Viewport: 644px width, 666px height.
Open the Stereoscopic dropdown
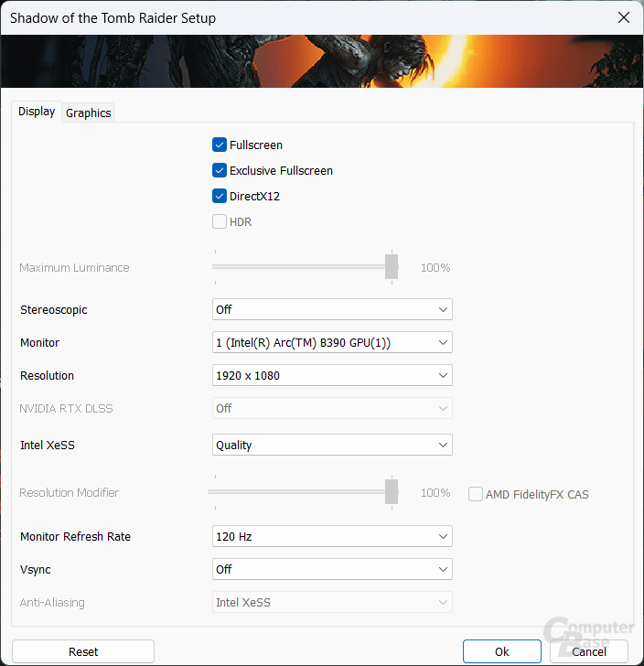tap(332, 310)
